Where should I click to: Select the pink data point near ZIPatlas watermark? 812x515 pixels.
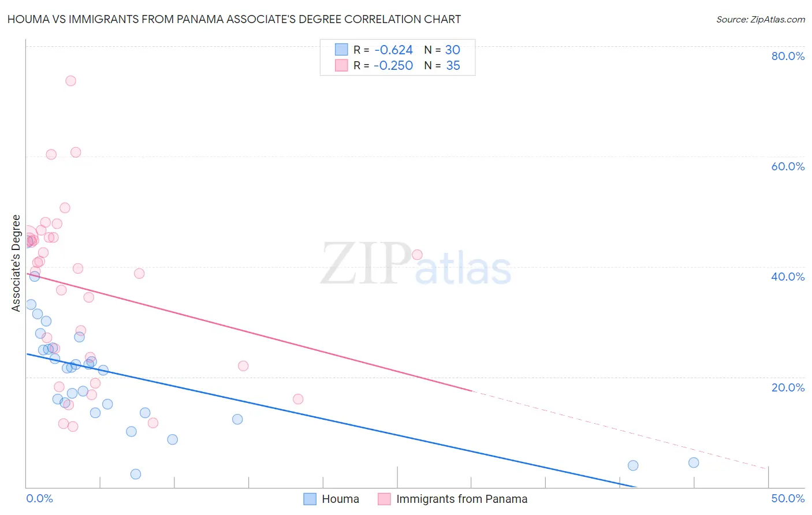(x=417, y=255)
